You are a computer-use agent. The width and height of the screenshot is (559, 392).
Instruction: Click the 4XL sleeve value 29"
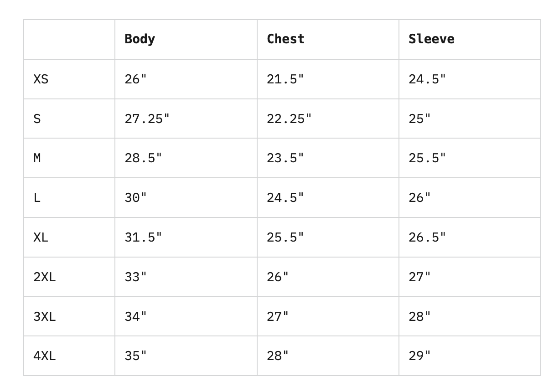tap(419, 356)
